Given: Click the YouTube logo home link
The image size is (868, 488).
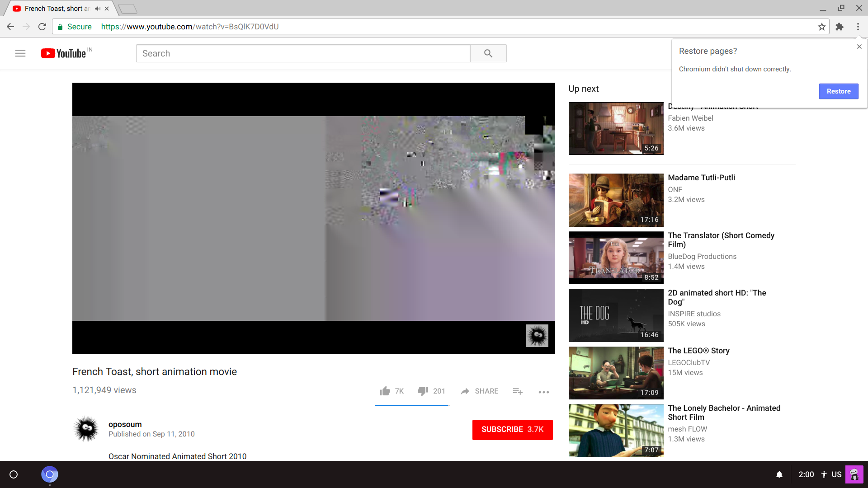Looking at the screenshot, I should [64, 53].
